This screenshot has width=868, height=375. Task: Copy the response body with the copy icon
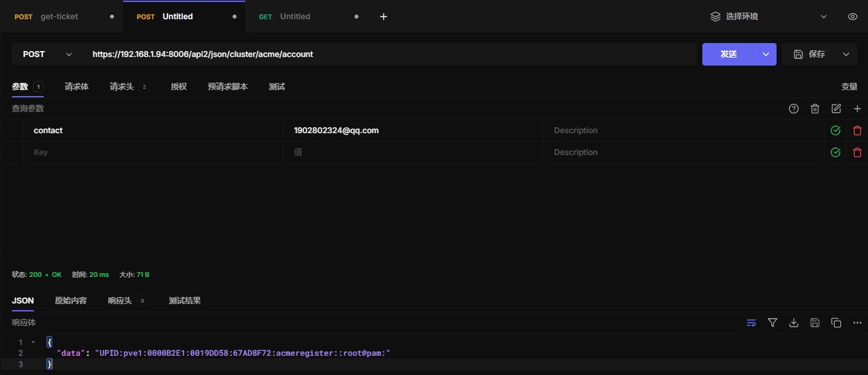(x=836, y=323)
